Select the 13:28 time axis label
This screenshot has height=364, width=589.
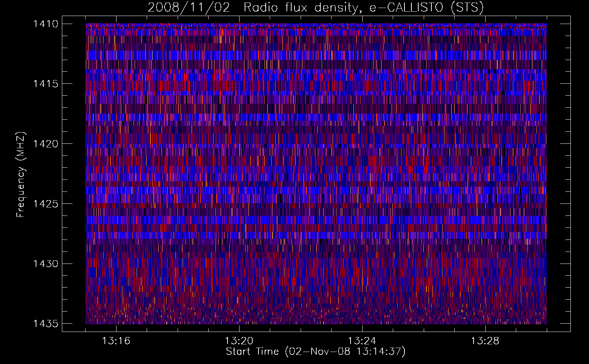pyautogui.click(x=485, y=341)
